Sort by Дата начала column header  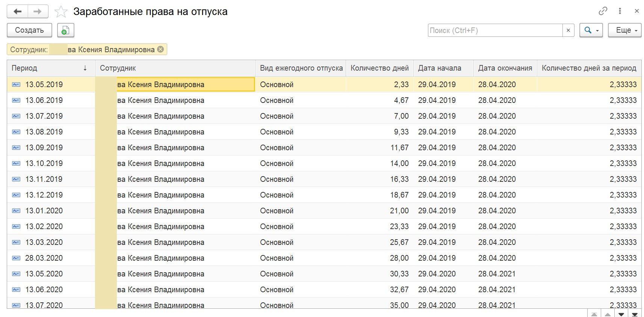[443, 68]
